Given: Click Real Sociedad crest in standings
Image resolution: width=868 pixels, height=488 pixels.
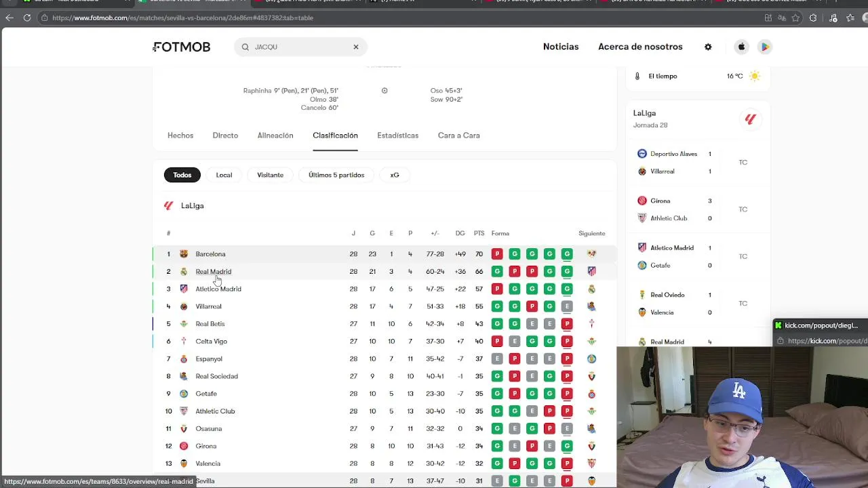Looking at the screenshot, I should (x=184, y=376).
